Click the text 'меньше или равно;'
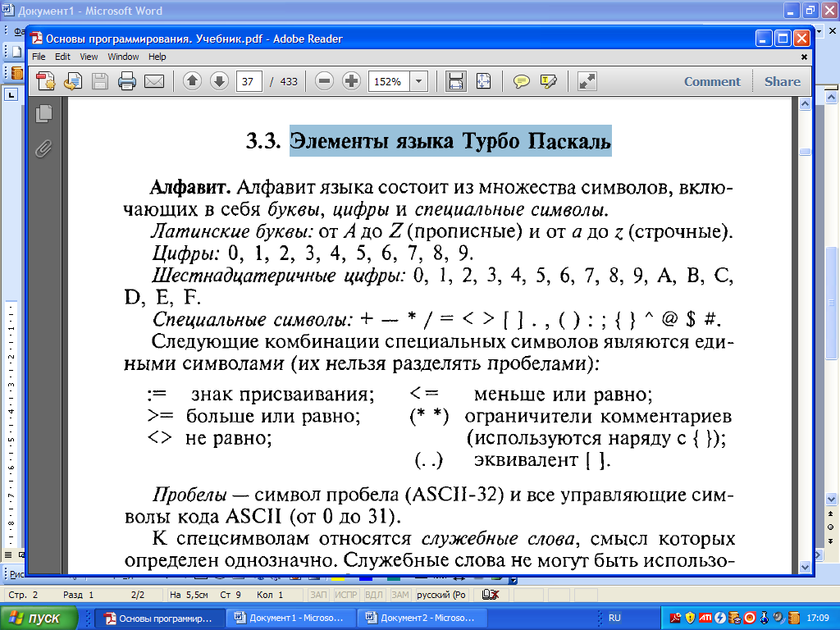The height and width of the screenshot is (630, 840). click(563, 395)
